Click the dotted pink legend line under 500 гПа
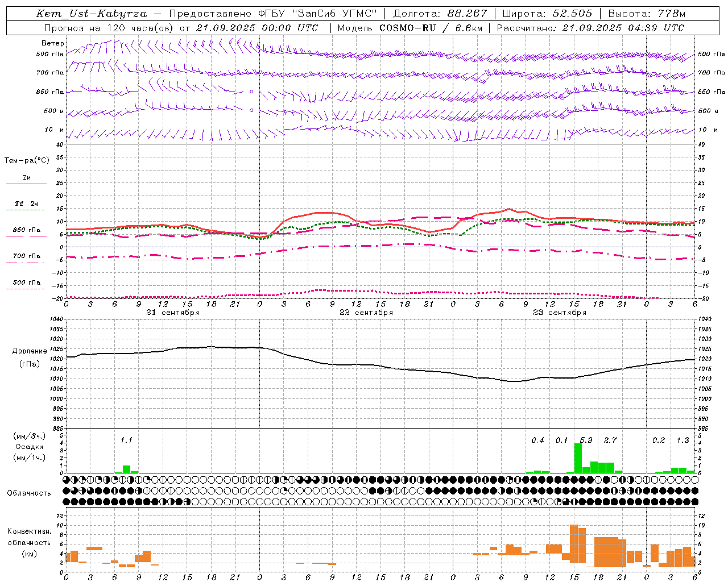Image resolution: width=728 pixels, height=582 pixels. (x=26, y=289)
